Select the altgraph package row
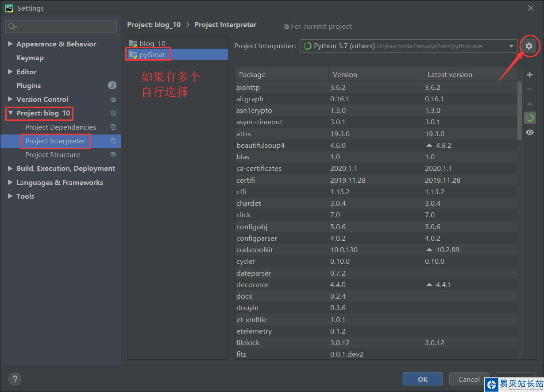The width and height of the screenshot is (544, 392). pyautogui.click(x=376, y=99)
